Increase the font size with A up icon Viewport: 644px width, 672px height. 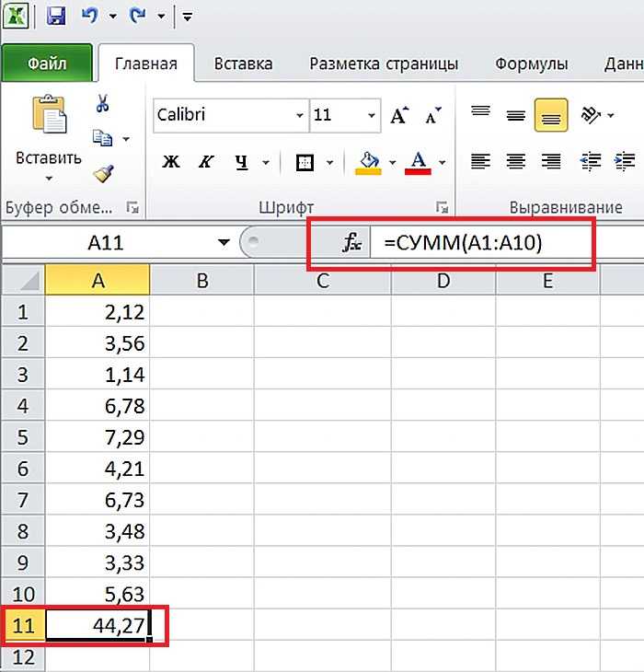point(399,115)
